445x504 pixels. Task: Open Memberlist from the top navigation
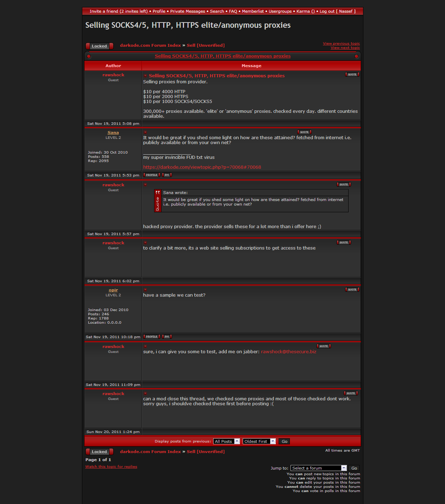point(253,11)
